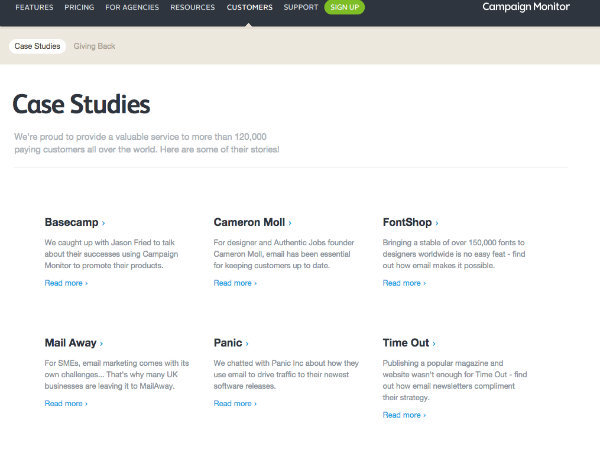Open the Features menu item

pyautogui.click(x=34, y=7)
